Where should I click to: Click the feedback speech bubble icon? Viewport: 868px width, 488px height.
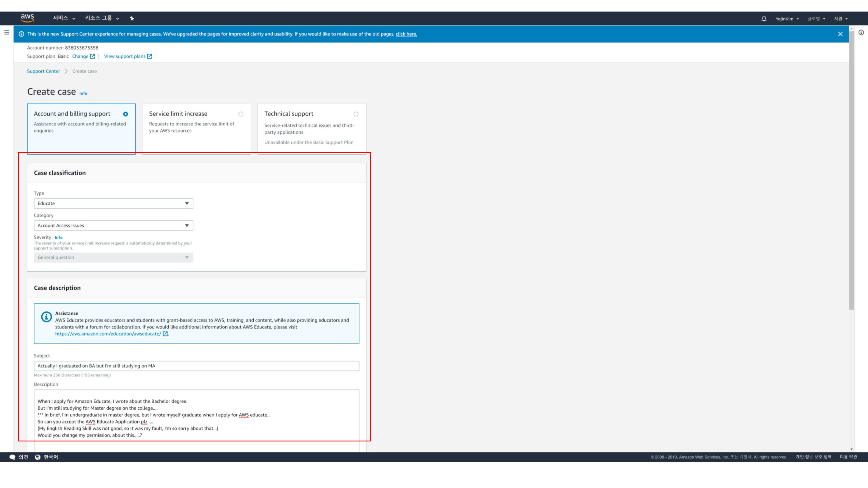click(x=12, y=457)
